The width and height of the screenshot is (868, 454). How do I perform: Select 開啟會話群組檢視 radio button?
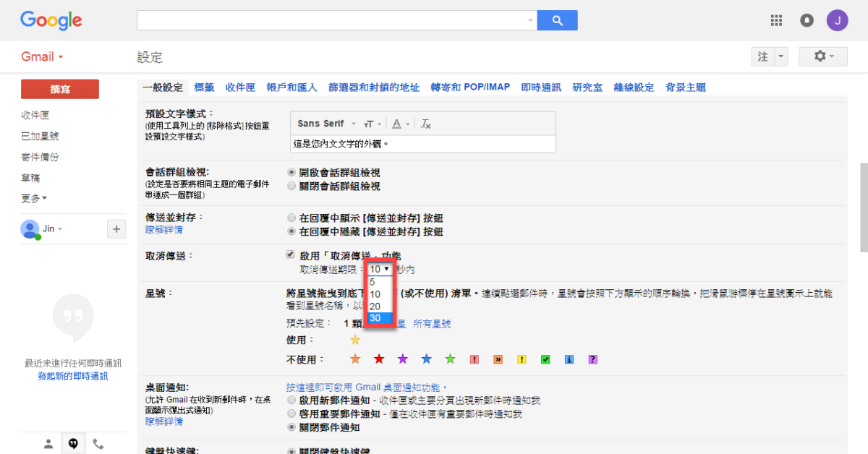292,173
